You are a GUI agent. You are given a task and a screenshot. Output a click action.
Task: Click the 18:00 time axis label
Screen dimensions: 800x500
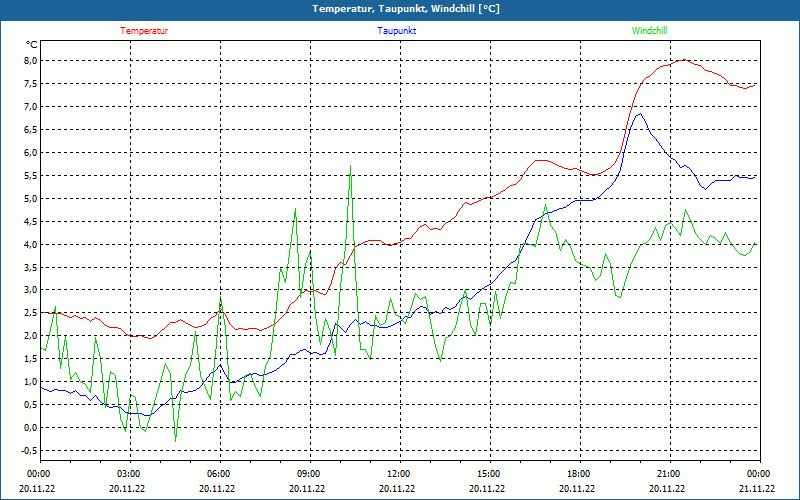[x=577, y=474]
